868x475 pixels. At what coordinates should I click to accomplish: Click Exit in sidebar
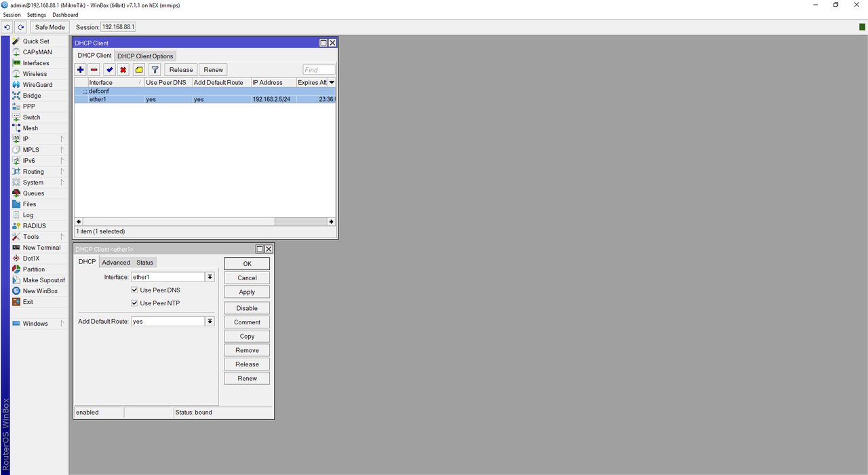click(x=27, y=302)
